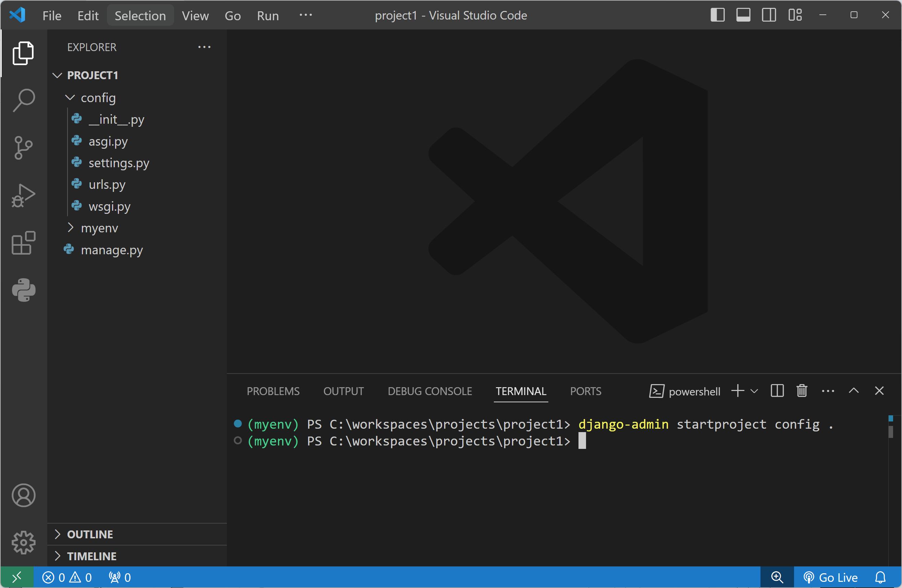Open new terminal launch profile dropdown

[x=754, y=391]
